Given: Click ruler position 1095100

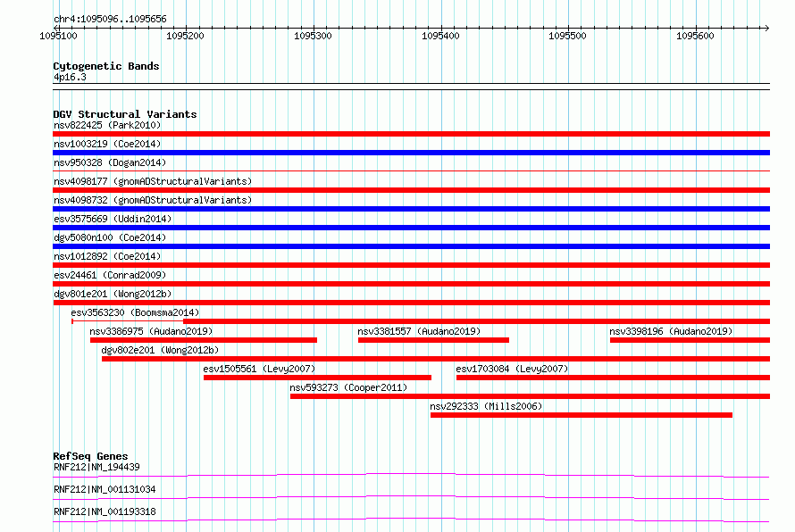Looking at the screenshot, I should pos(58,36).
